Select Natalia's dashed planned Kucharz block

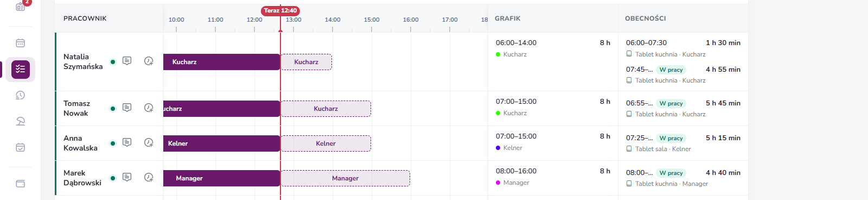click(x=306, y=62)
